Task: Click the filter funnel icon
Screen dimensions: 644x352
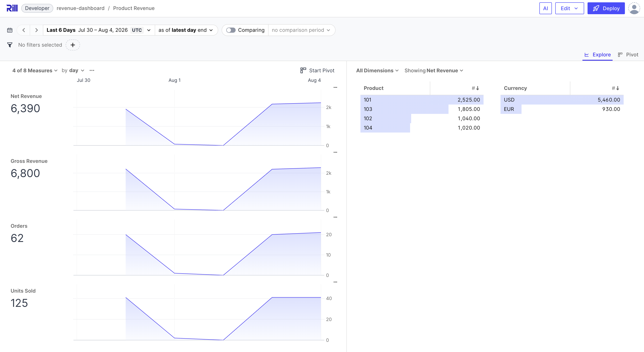Action: coord(10,45)
